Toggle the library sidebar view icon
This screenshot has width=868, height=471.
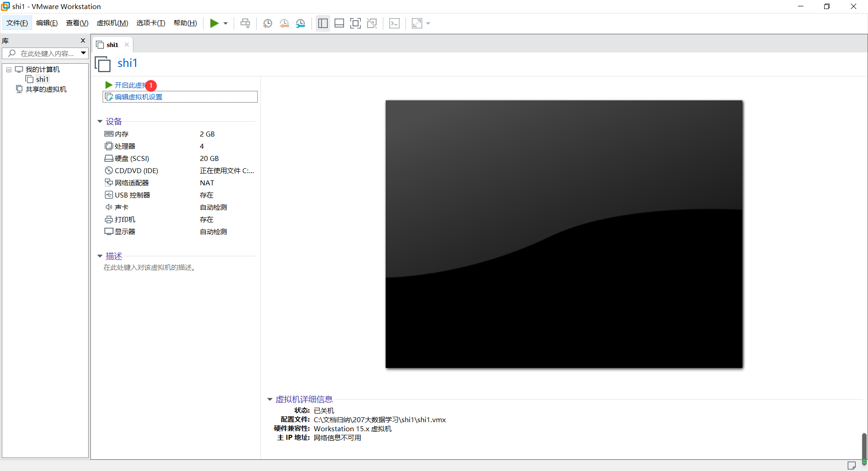pos(323,24)
